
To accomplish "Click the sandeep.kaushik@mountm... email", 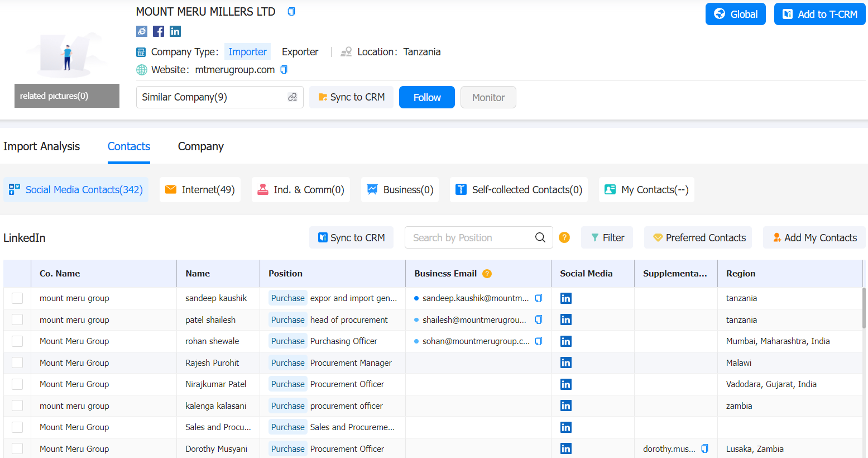I will pyautogui.click(x=476, y=298).
